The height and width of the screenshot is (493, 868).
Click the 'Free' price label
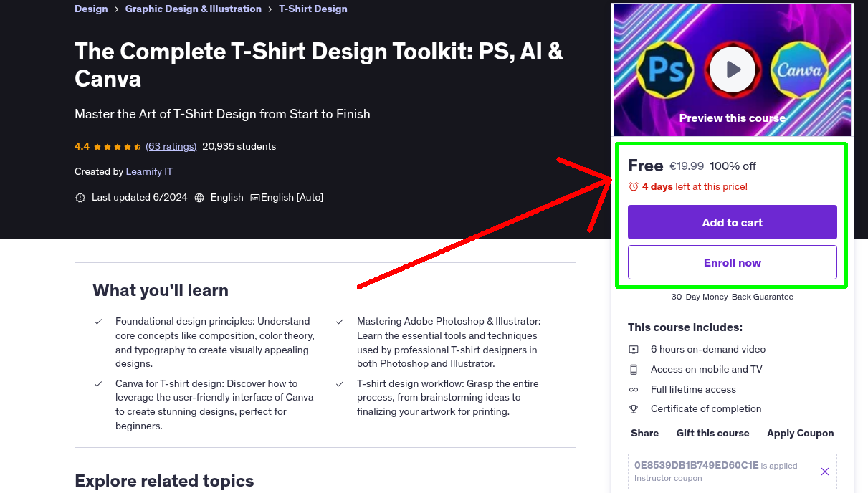pyautogui.click(x=646, y=166)
